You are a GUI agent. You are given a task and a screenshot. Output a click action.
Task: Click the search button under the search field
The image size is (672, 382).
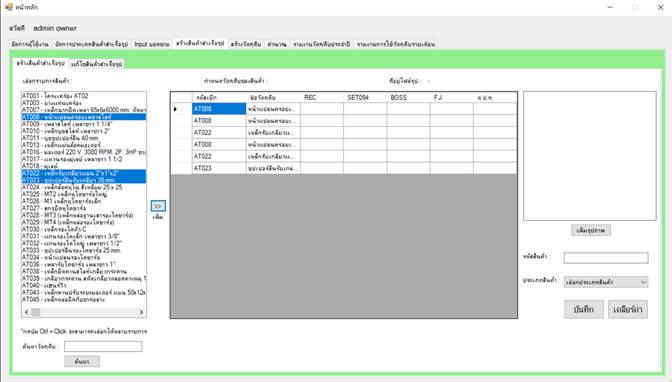(82, 361)
